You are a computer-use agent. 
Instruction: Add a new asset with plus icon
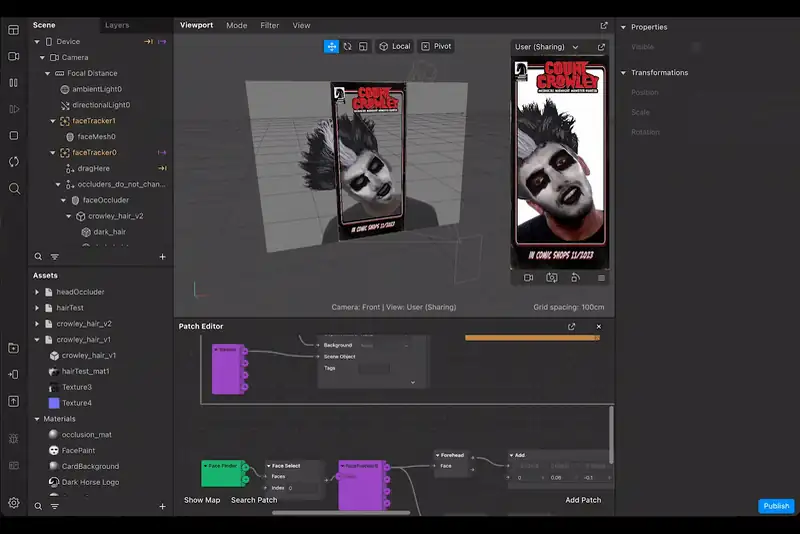coord(162,506)
